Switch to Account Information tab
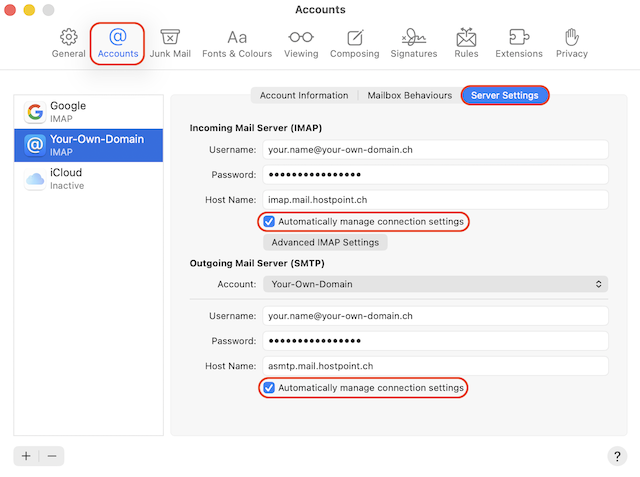The height and width of the screenshot is (477, 640). [x=304, y=95]
